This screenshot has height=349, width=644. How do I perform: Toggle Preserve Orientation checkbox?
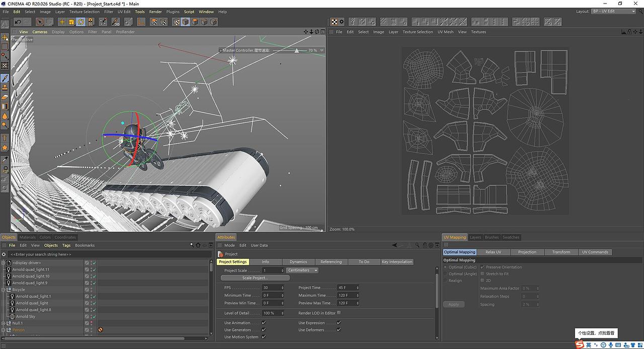[x=482, y=267]
